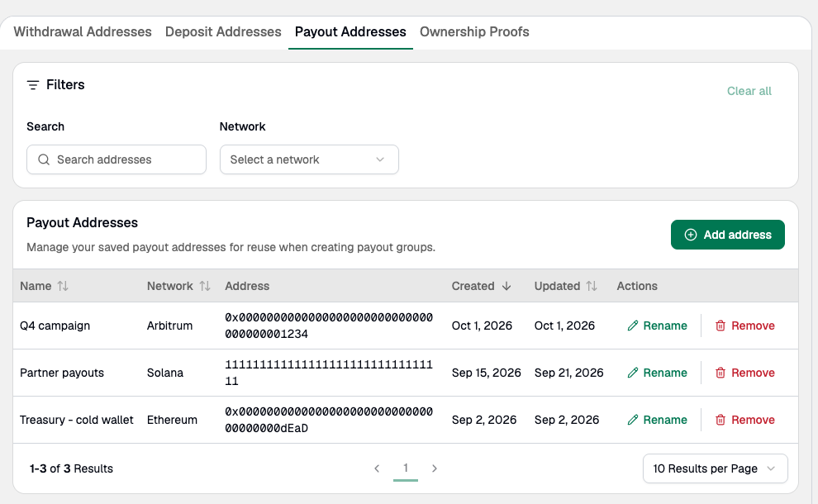Click the Add address button
The image size is (818, 504).
pyautogui.click(x=728, y=235)
